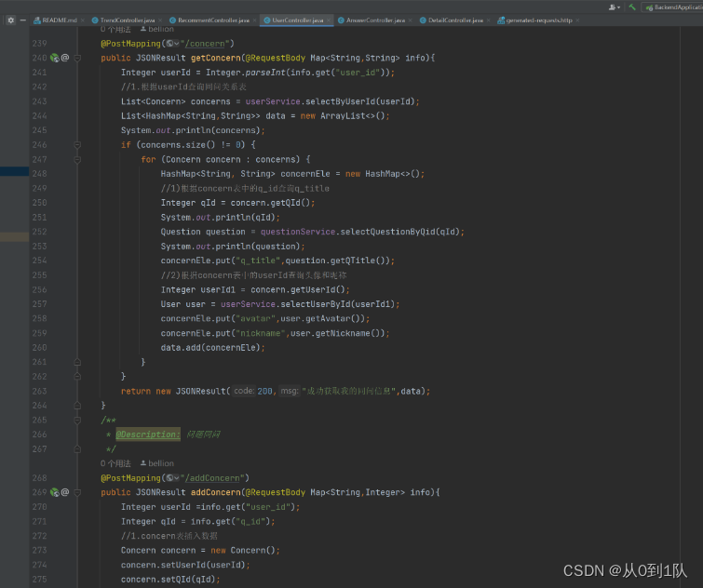Collapse the Javadoc comment at line 265
This screenshot has height=588, width=703.
(77, 420)
